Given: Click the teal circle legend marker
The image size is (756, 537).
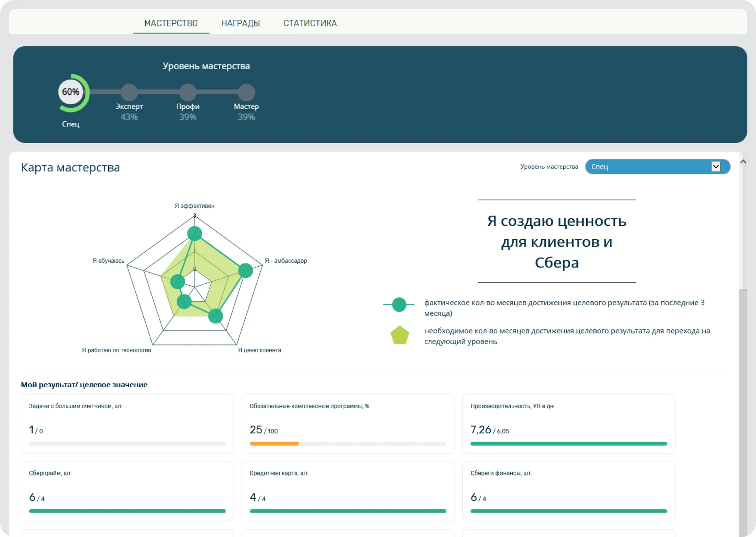Looking at the screenshot, I should click(x=399, y=305).
